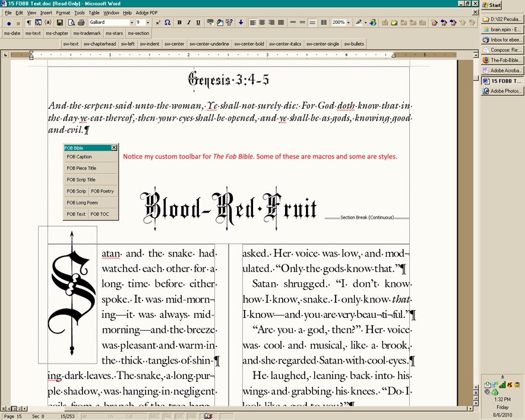
Task: Open the Adobe PDF menu
Action: click(147, 12)
